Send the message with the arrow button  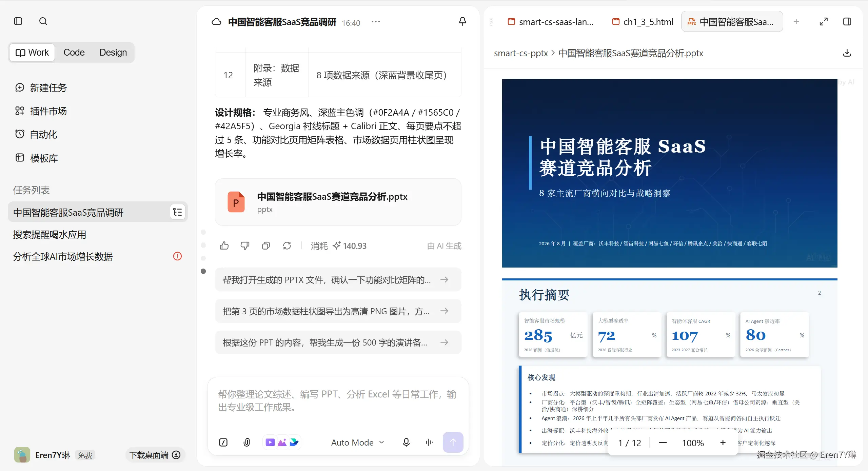click(x=453, y=442)
